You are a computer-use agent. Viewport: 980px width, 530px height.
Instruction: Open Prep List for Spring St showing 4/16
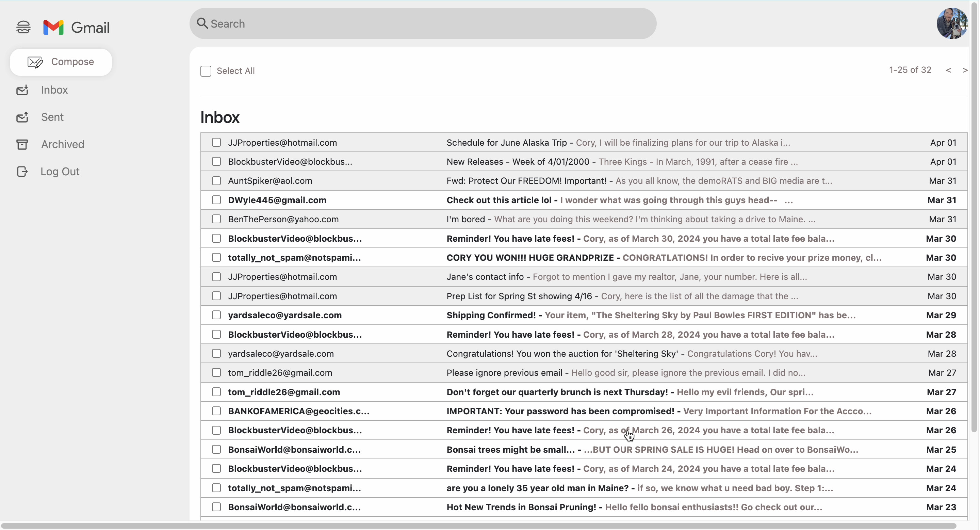coord(584,296)
